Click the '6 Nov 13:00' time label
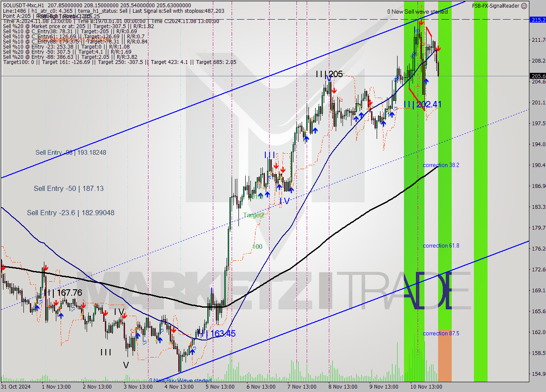Screen dimensions: 546x392 [261, 387]
